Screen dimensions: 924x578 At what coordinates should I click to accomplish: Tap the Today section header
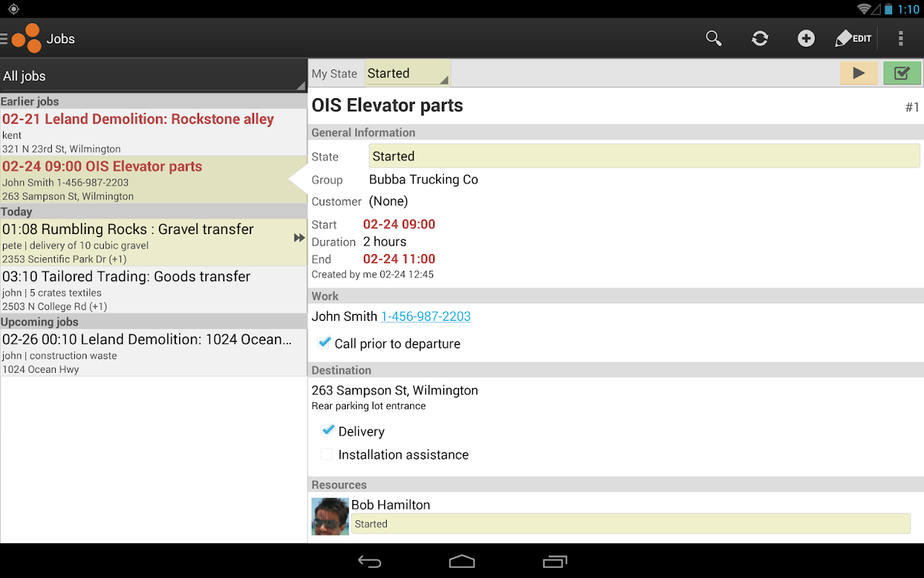154,211
